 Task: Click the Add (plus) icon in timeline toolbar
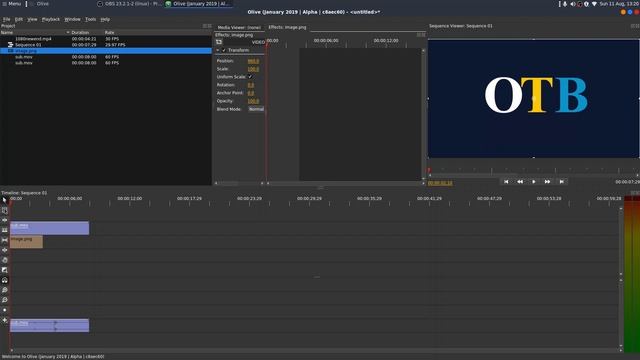coord(4,320)
